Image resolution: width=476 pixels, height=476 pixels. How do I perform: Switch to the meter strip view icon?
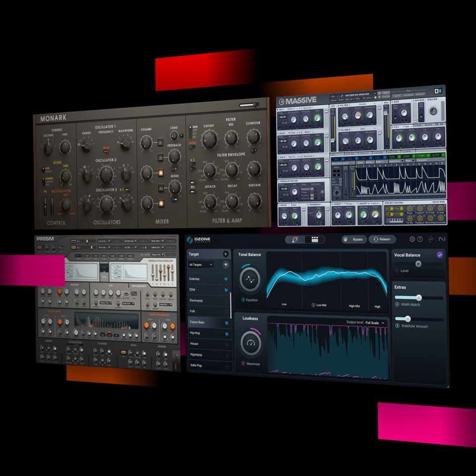[x=314, y=239]
